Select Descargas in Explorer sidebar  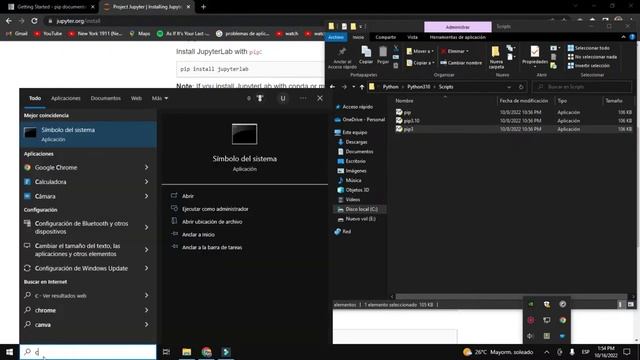pos(356,142)
